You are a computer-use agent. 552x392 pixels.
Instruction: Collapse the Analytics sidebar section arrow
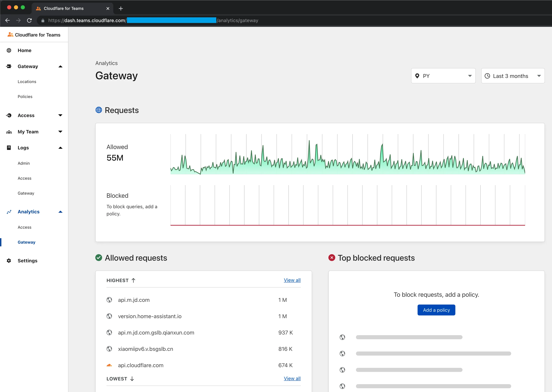coord(60,212)
